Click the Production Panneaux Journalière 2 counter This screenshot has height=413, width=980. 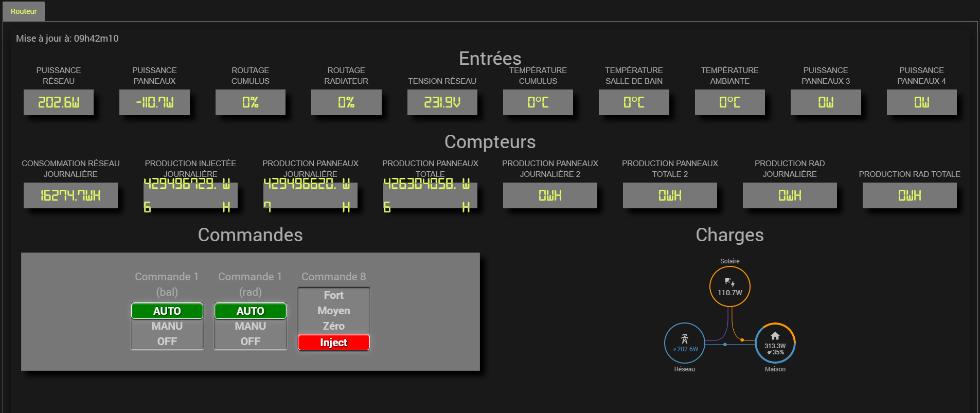click(550, 195)
